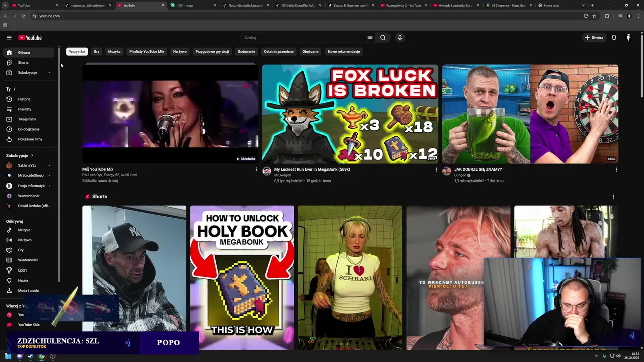This screenshot has width=644, height=362.
Task: Open Chrome from the Windows taskbar
Action: click(x=41, y=356)
